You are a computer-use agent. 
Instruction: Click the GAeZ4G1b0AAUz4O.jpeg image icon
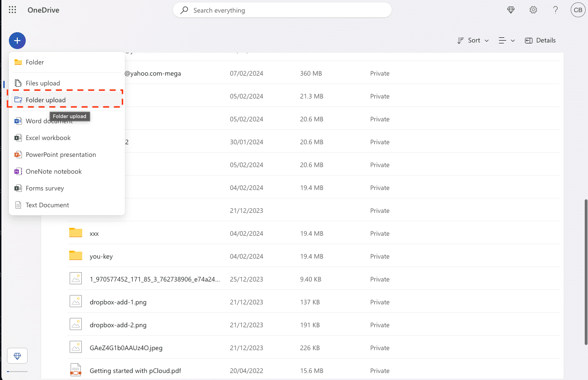(76, 347)
